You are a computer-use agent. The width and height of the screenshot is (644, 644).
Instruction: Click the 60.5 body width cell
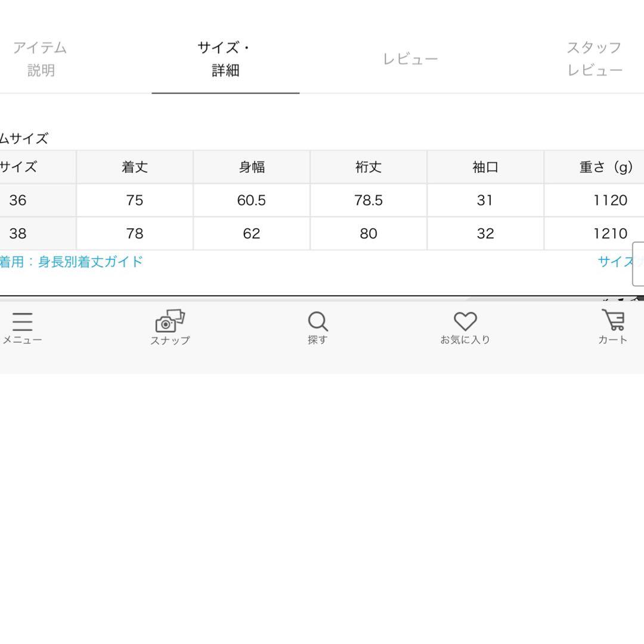click(x=252, y=200)
